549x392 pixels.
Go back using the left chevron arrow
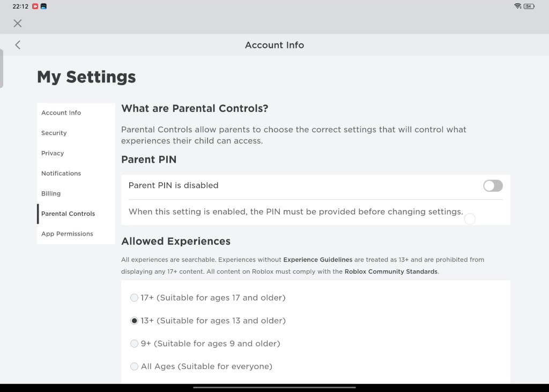(18, 45)
